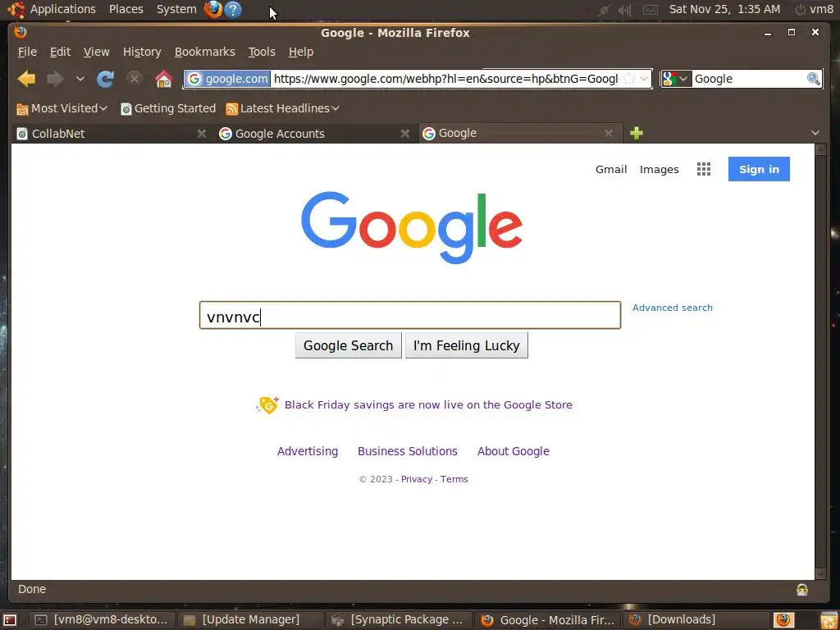Screen dimensions: 840x630
Task: Click the Forward arrow button
Action: tap(55, 80)
